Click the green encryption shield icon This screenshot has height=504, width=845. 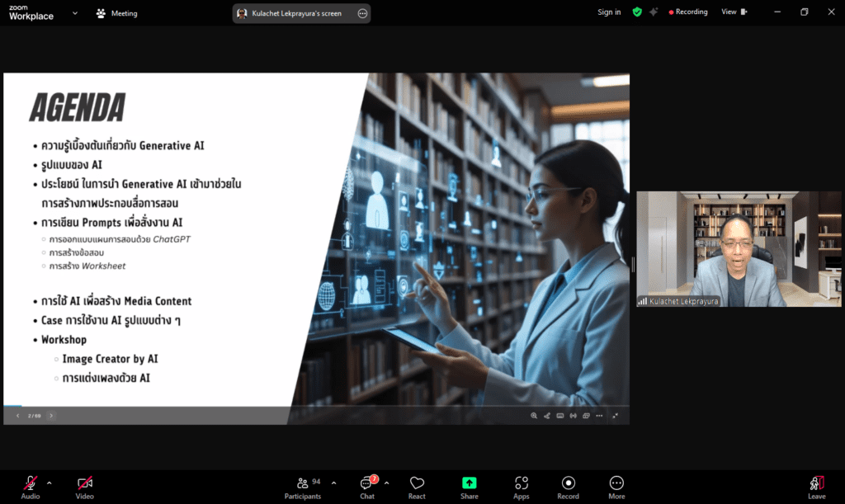[x=637, y=12]
